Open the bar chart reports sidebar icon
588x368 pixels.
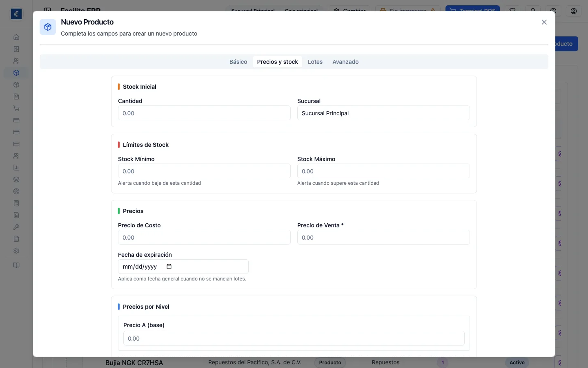point(16,168)
